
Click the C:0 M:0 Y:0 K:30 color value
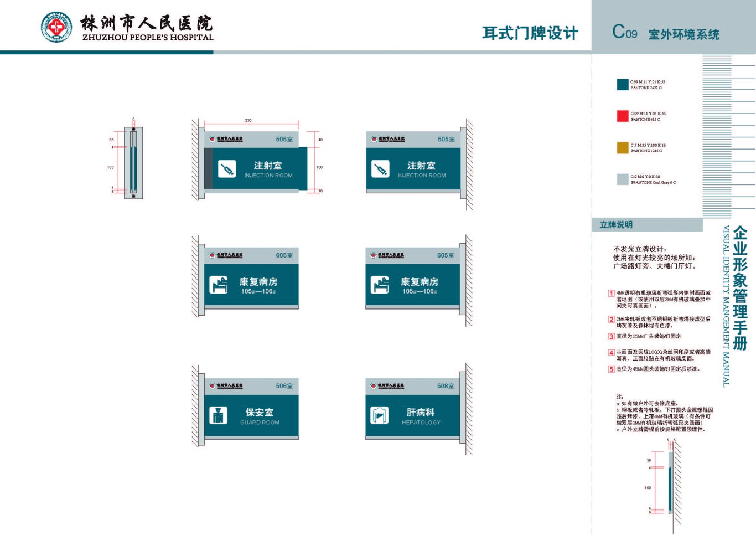[x=645, y=177]
